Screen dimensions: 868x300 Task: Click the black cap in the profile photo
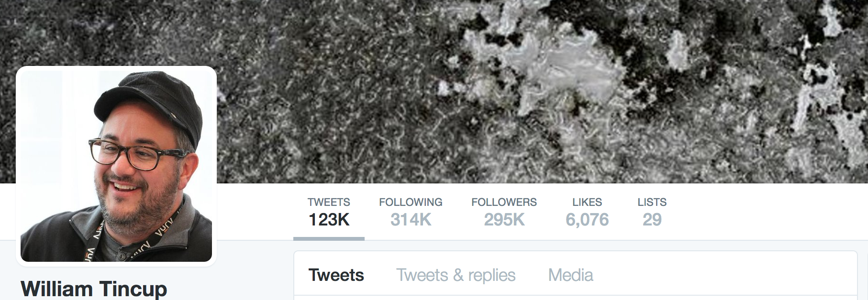[x=153, y=103]
